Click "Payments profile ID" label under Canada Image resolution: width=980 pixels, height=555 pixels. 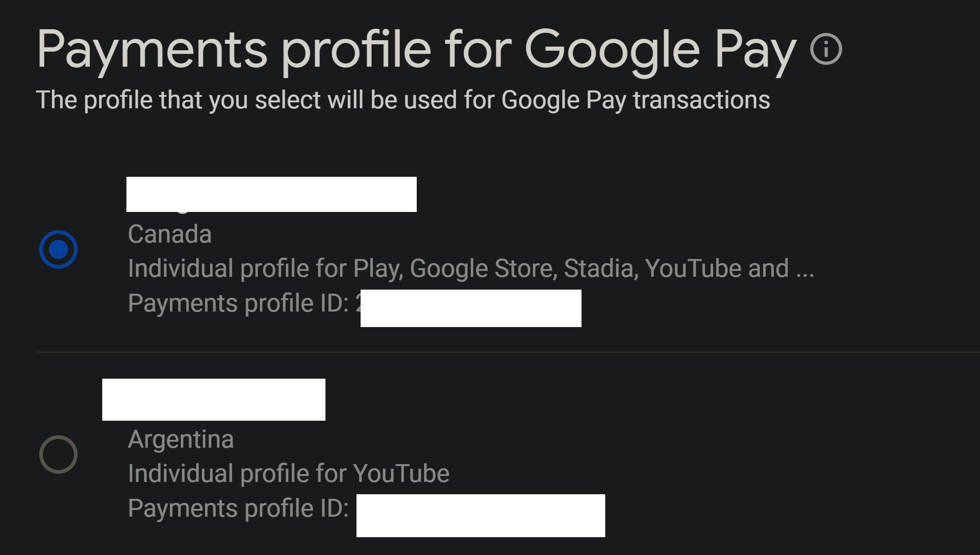(x=238, y=303)
